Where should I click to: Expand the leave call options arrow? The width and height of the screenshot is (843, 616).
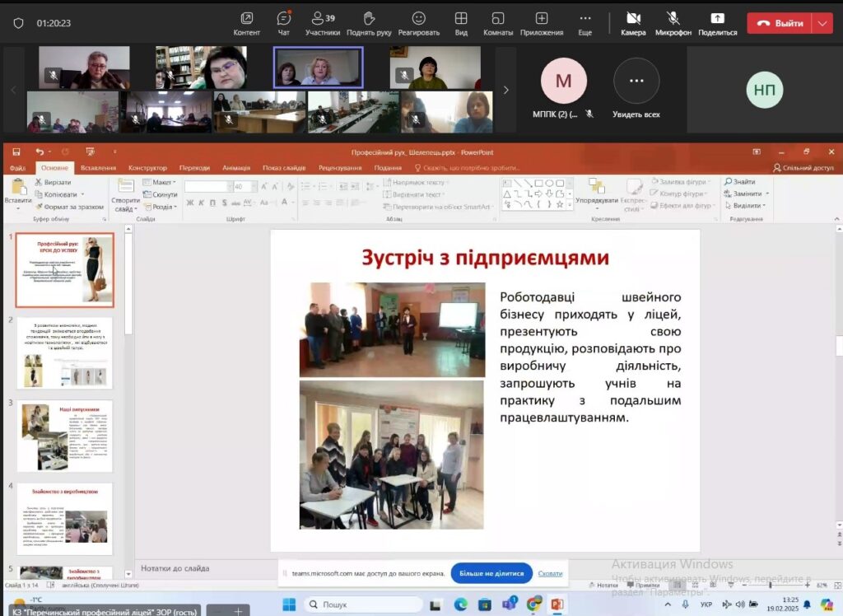[822, 23]
